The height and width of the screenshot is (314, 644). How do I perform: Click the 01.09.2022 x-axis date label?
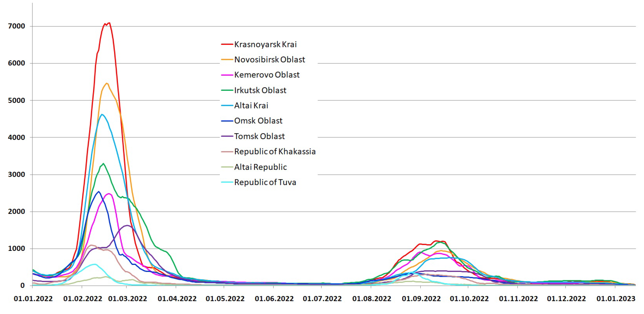421,299
